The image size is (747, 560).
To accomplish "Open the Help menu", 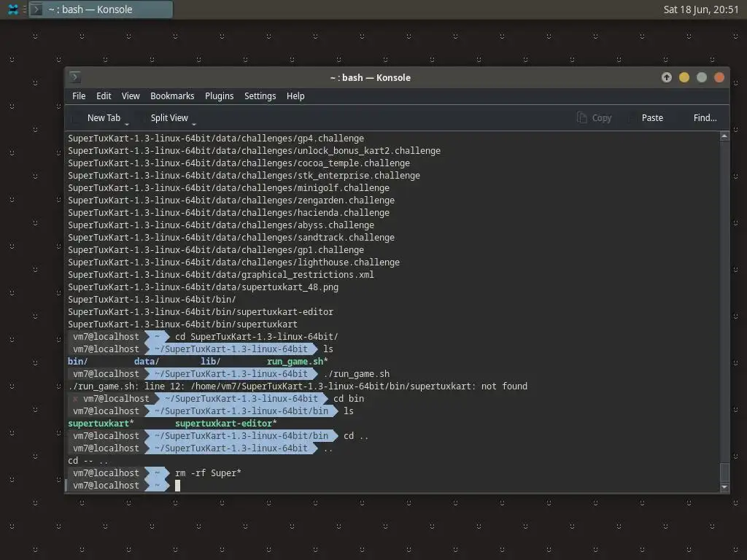I will click(295, 96).
